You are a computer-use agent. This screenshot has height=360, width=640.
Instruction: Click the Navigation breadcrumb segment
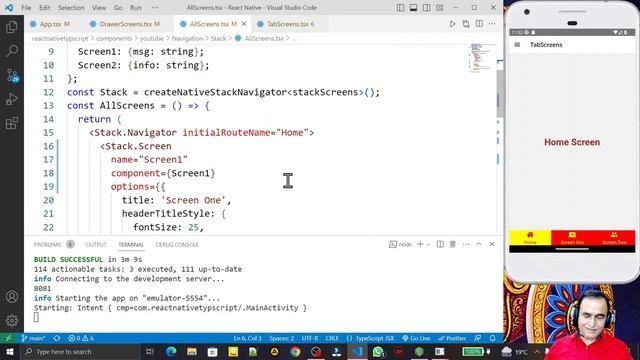[187, 38]
